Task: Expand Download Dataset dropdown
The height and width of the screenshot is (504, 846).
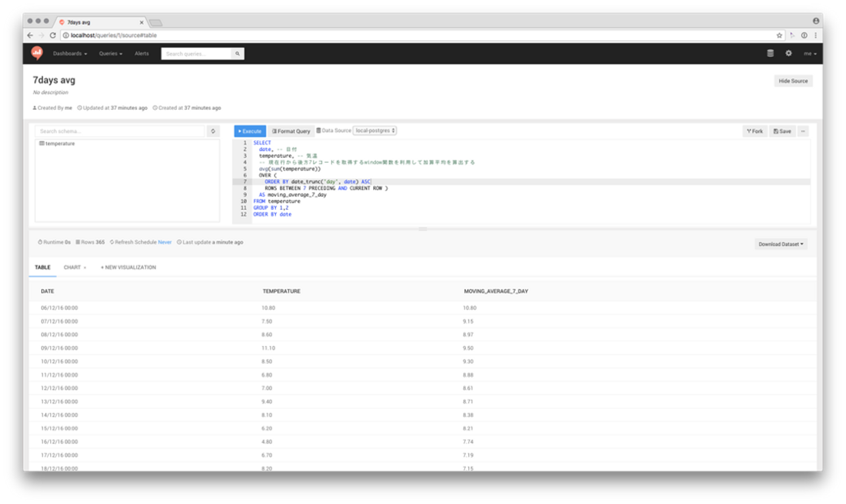Action: 780,244
